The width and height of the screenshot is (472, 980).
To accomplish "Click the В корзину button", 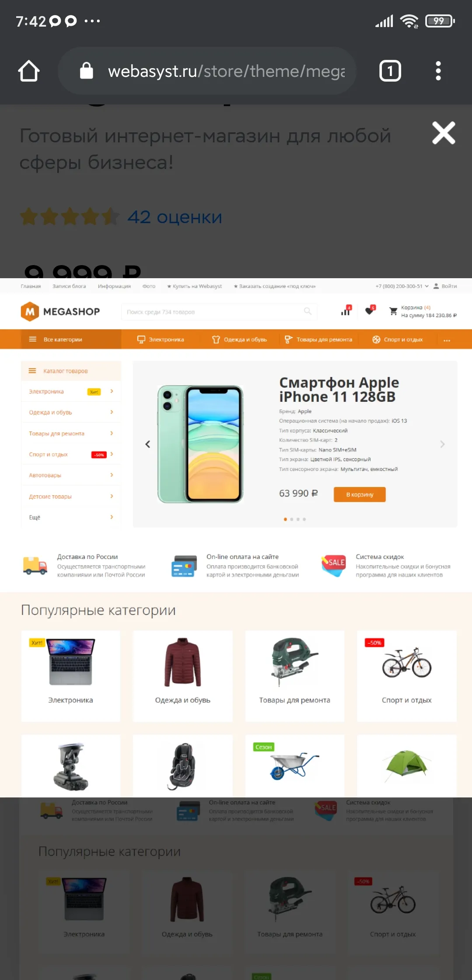I will (360, 494).
